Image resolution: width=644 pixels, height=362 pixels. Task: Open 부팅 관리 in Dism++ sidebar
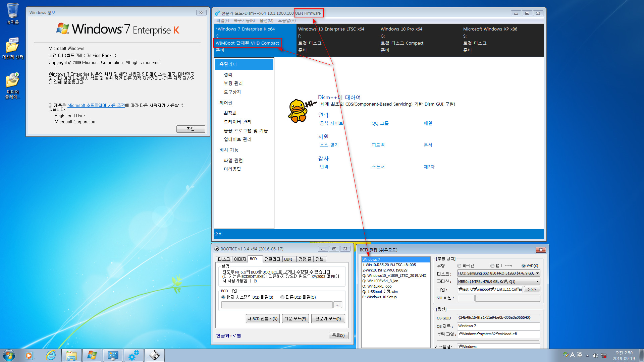tap(233, 83)
